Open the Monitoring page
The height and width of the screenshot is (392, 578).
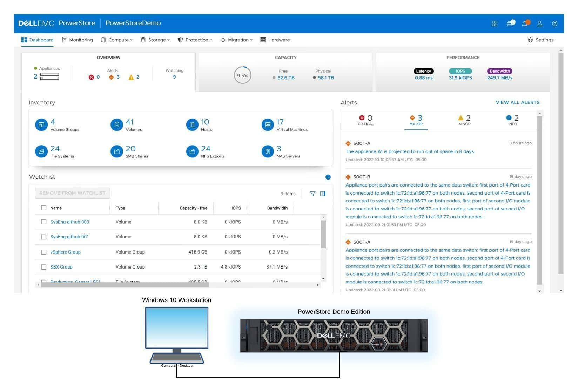click(x=77, y=40)
